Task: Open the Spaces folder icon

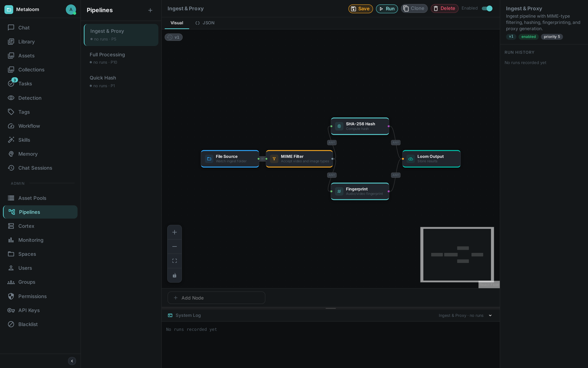Action: [x=11, y=254]
